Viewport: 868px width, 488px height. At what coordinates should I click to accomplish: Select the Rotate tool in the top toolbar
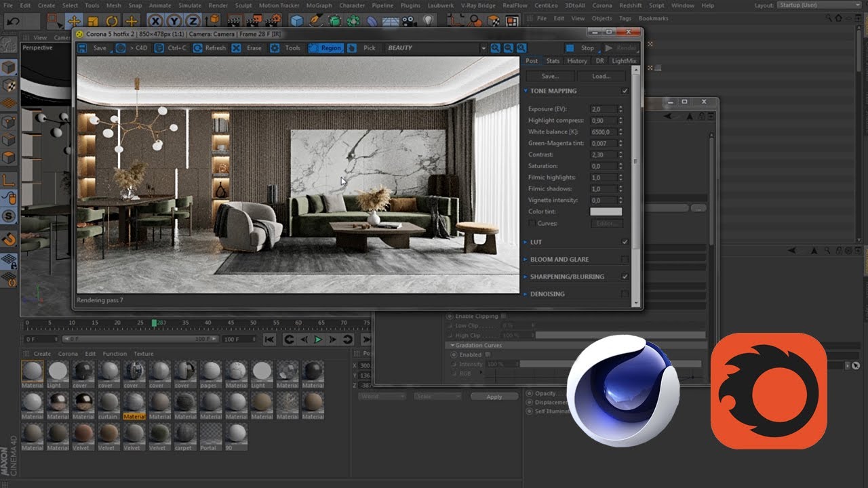point(112,22)
